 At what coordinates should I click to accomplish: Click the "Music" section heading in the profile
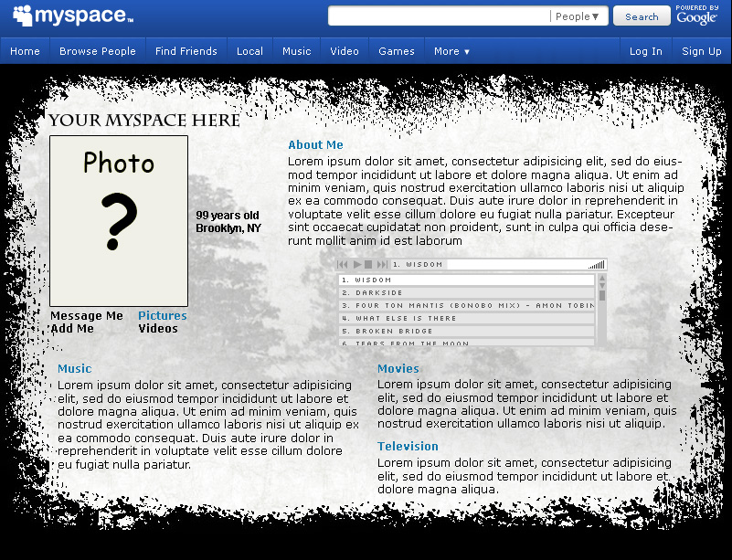point(75,369)
